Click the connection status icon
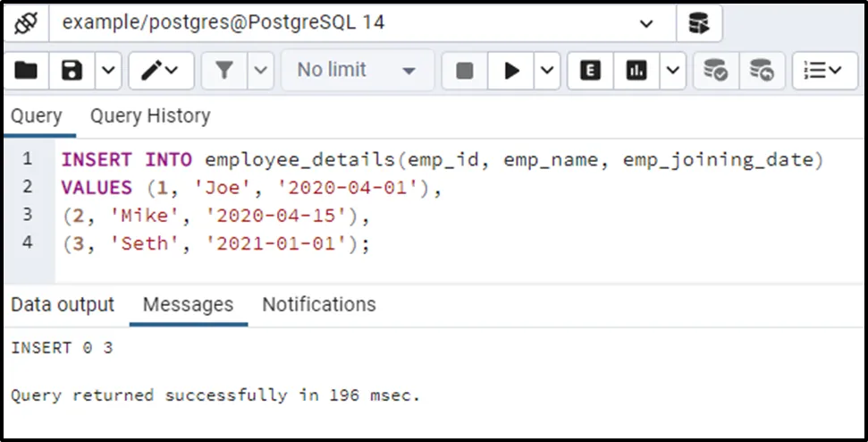This screenshot has width=868, height=442. click(x=25, y=23)
